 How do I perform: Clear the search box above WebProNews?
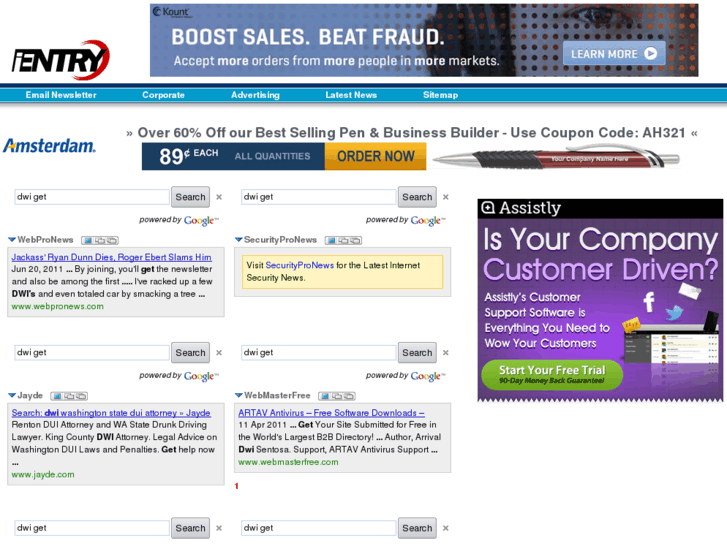[x=219, y=197]
